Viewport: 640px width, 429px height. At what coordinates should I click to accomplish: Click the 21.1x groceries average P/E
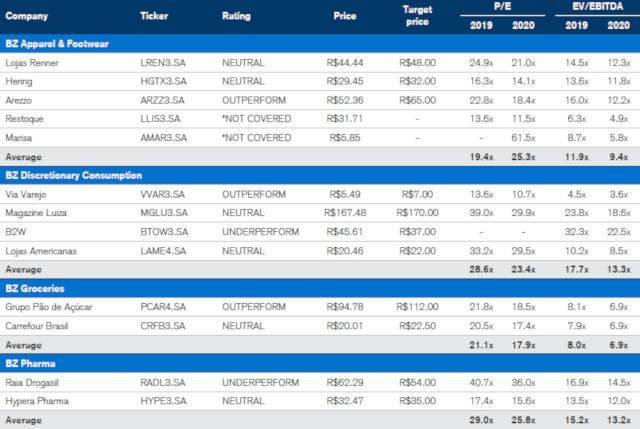(481, 345)
